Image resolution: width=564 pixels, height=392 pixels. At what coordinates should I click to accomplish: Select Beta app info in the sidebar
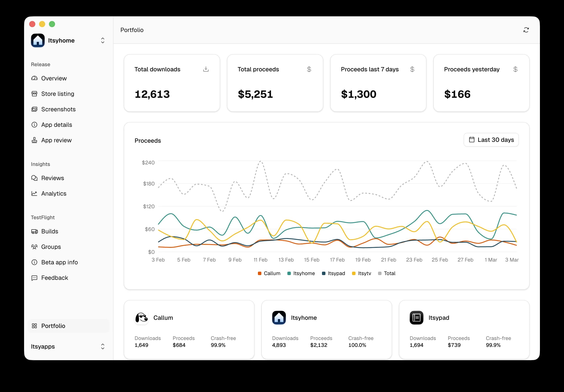coord(60,262)
